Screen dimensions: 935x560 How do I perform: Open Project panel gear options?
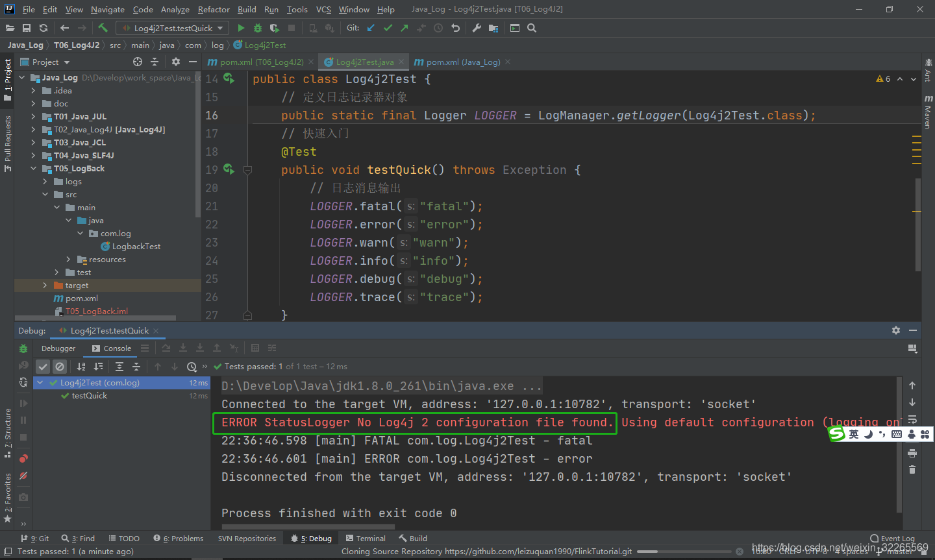pyautogui.click(x=176, y=62)
